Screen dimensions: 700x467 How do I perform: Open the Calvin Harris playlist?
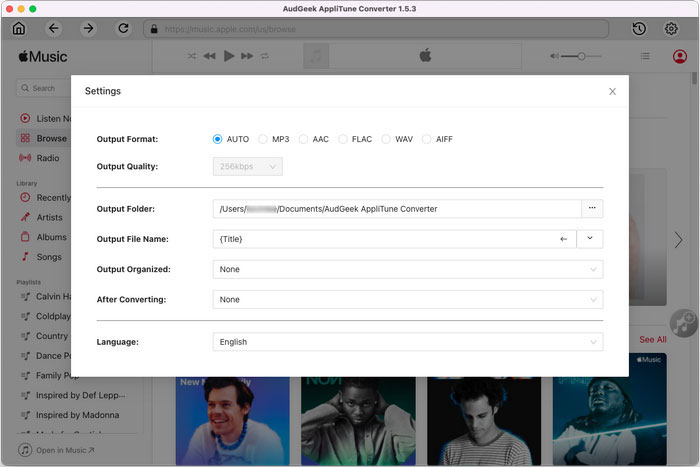(x=44, y=296)
